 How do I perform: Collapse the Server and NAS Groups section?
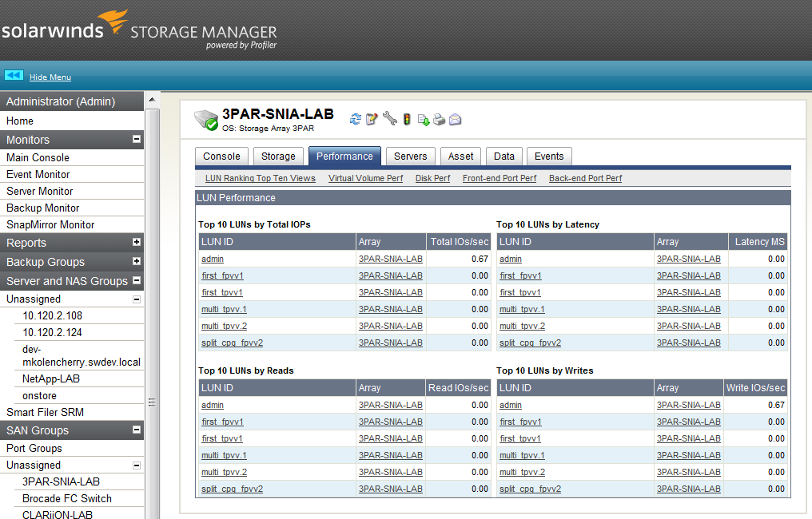137,280
